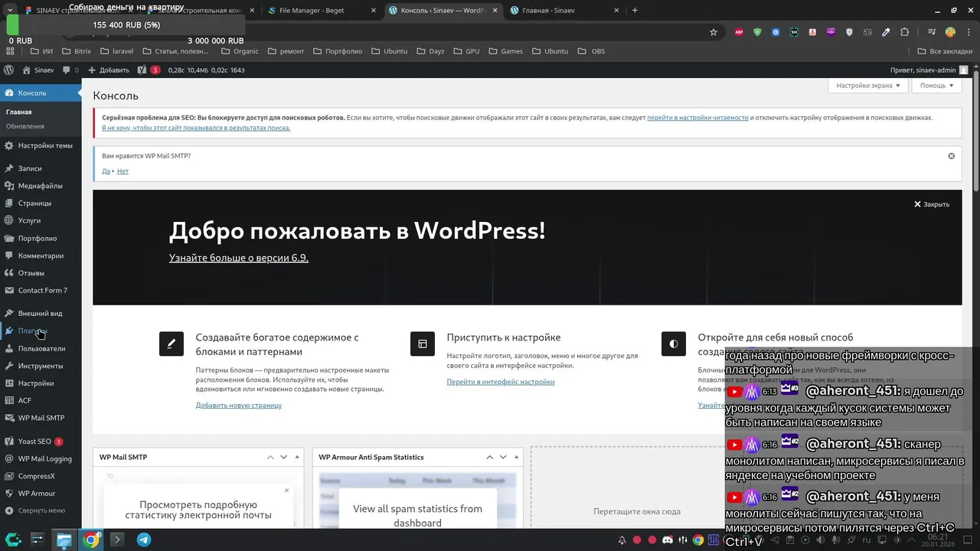The image size is (980, 551).
Task: Open the Консоль dashboard menu item
Action: (41, 93)
